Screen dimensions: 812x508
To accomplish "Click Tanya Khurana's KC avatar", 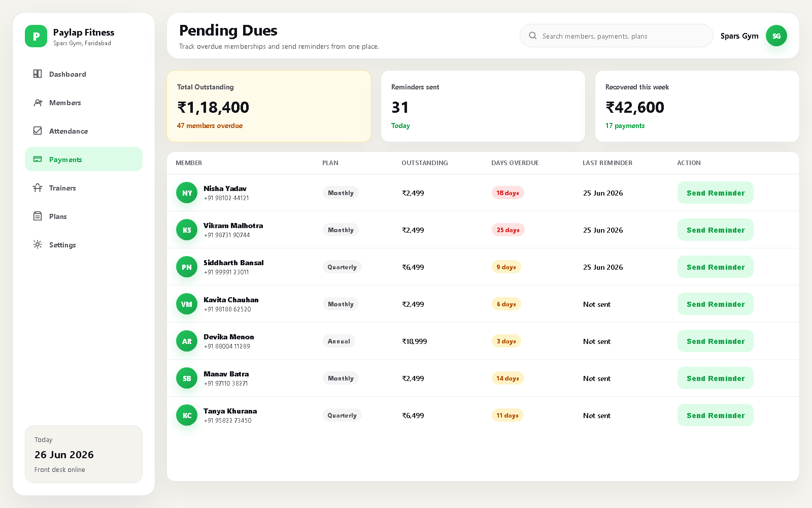I will (187, 415).
